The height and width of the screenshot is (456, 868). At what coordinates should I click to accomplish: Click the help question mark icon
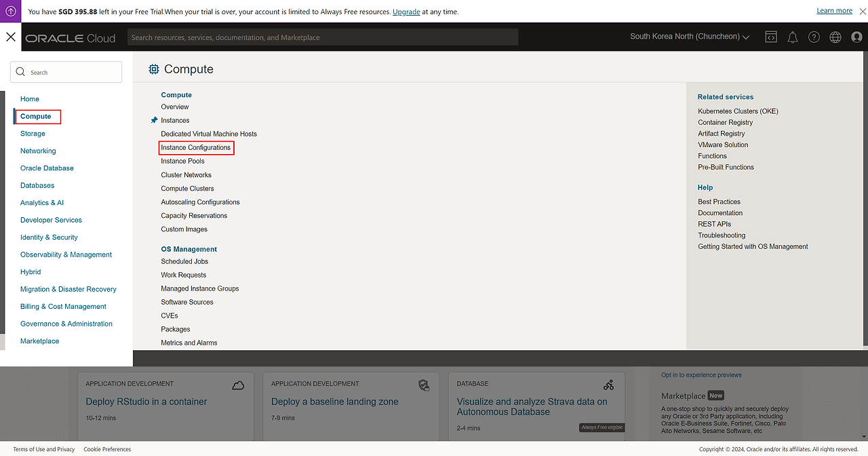(814, 37)
